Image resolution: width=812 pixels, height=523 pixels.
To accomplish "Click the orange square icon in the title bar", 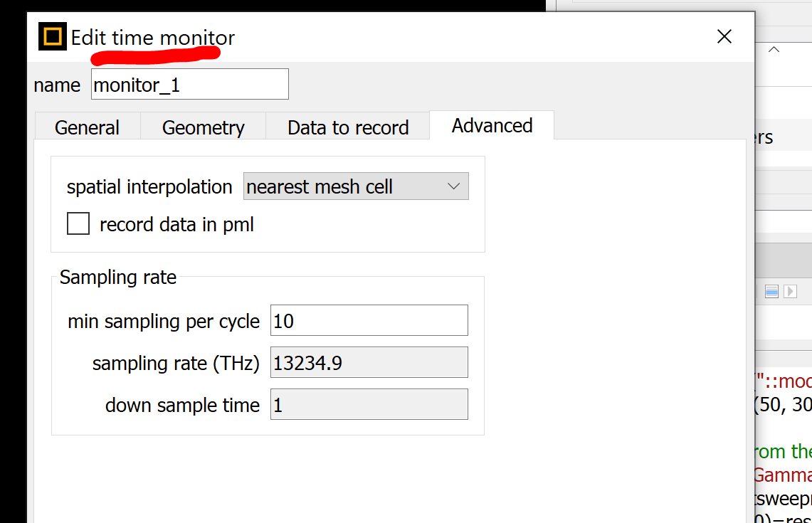I will [53, 37].
